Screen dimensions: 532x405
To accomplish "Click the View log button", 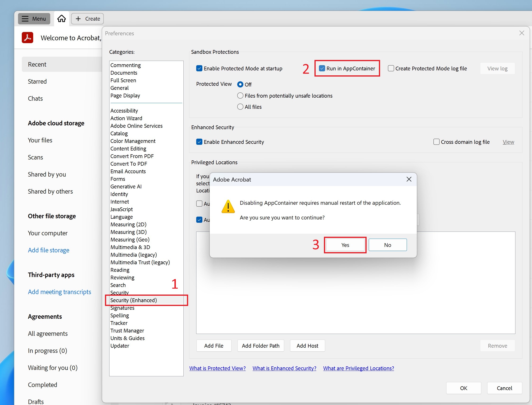I will pyautogui.click(x=497, y=68).
